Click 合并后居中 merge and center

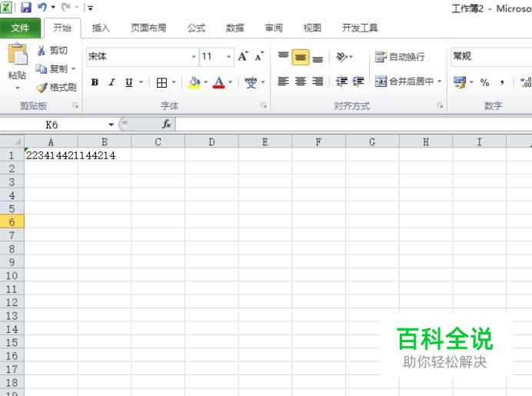[x=404, y=82]
